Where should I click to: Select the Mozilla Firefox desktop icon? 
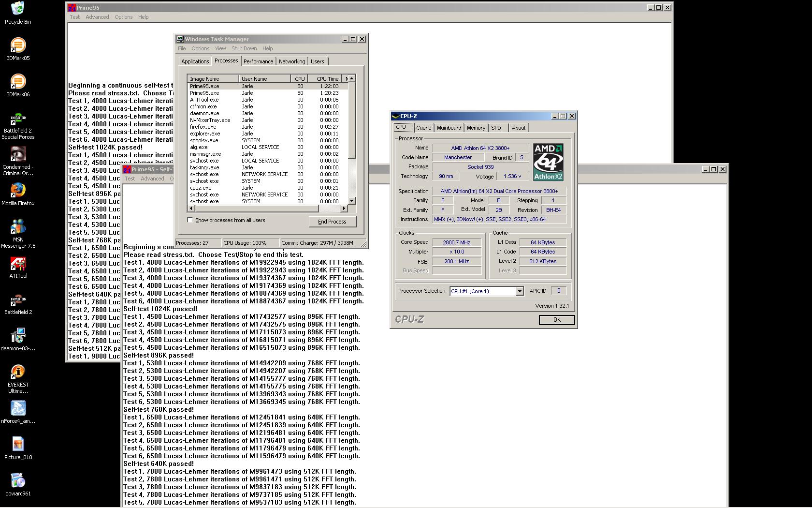18,194
